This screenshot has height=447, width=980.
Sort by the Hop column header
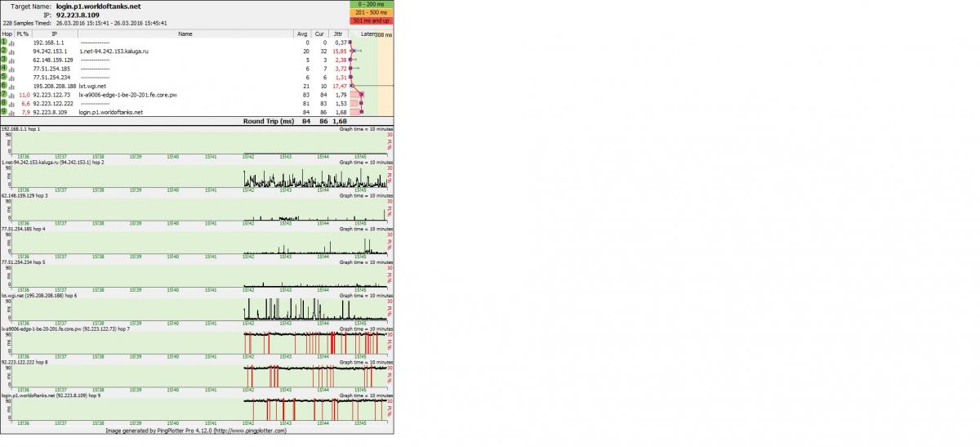point(7,34)
